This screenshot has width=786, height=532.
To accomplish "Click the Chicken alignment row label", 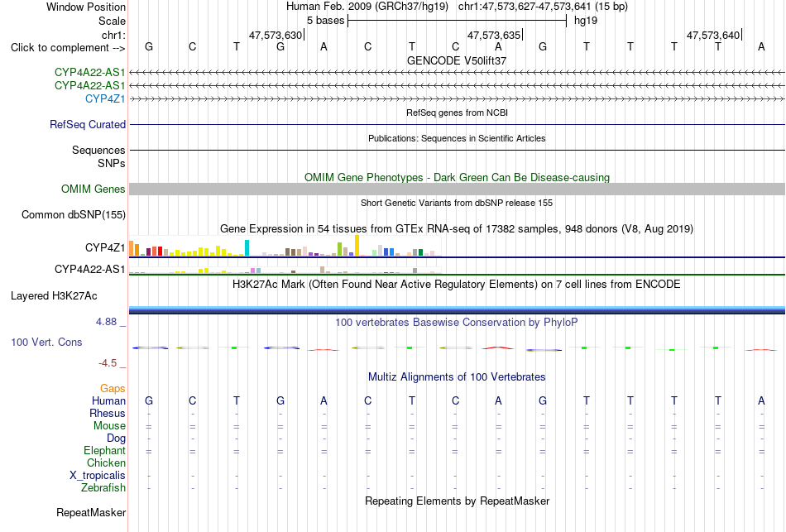I will click(x=106, y=463).
